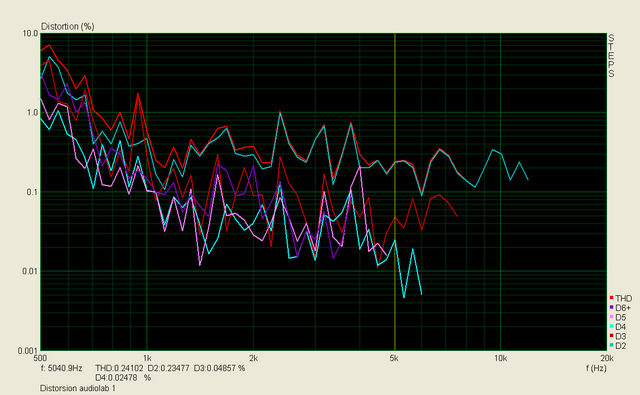Click the '2k' x-axis label
Viewport: 640px width, 395px height.
tap(253, 358)
